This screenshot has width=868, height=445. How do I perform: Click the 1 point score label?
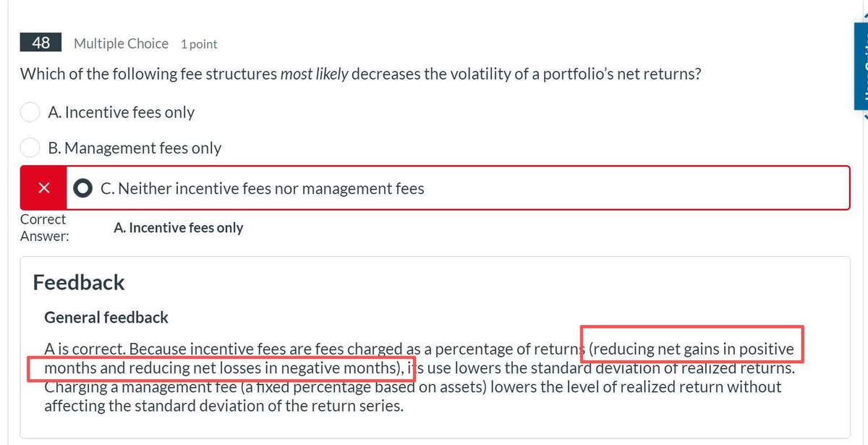click(199, 44)
